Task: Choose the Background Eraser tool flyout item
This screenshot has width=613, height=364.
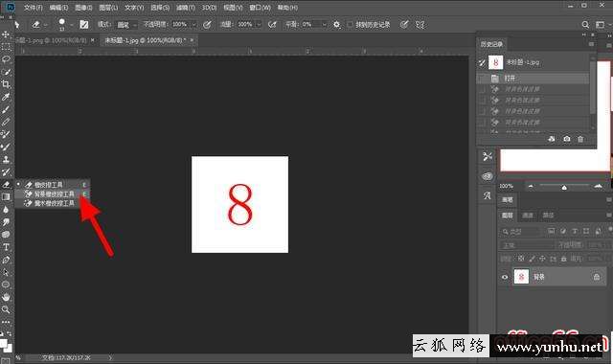Action: 53,193
